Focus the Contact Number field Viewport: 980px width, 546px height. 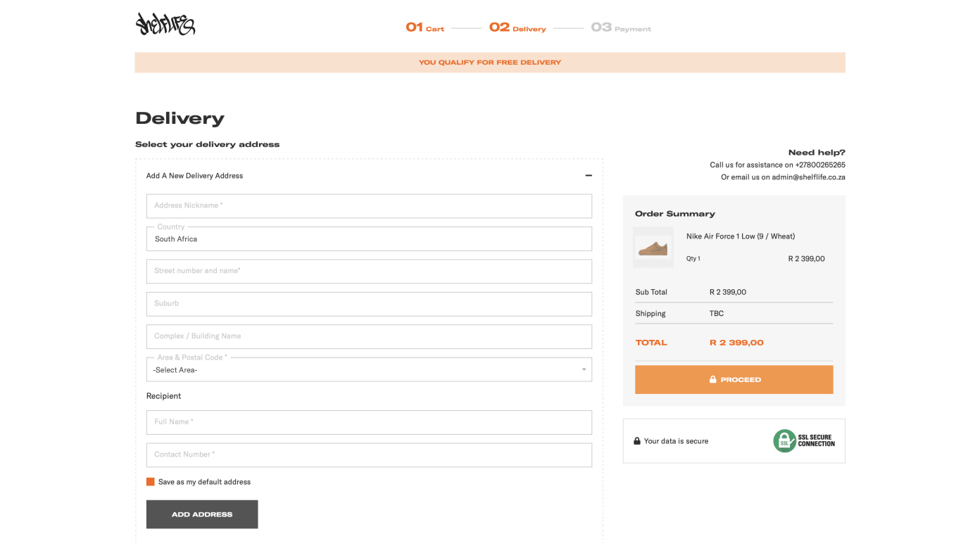tap(369, 455)
